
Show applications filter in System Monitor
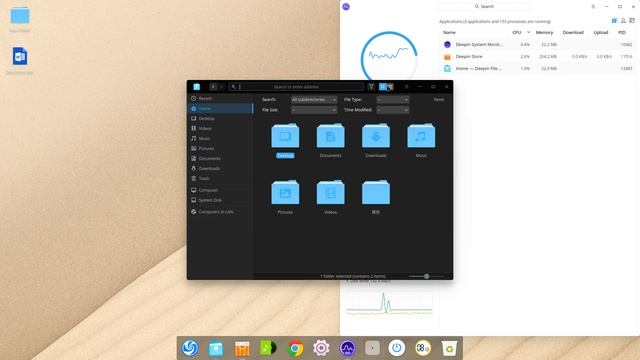(x=614, y=20)
